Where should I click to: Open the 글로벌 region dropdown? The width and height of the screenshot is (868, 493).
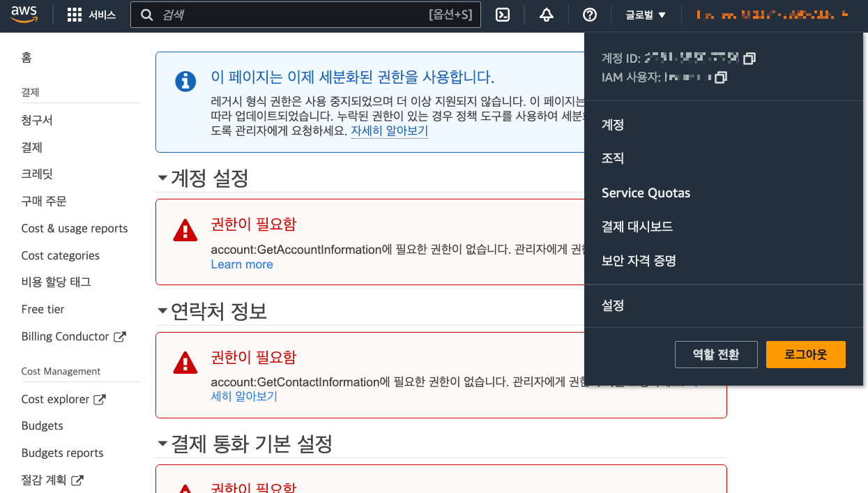click(x=646, y=15)
